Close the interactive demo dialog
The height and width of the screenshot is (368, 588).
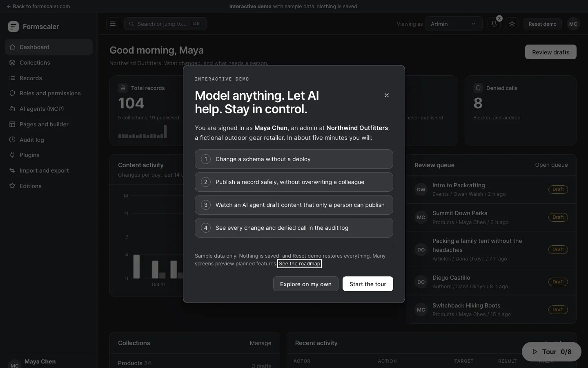tap(386, 95)
